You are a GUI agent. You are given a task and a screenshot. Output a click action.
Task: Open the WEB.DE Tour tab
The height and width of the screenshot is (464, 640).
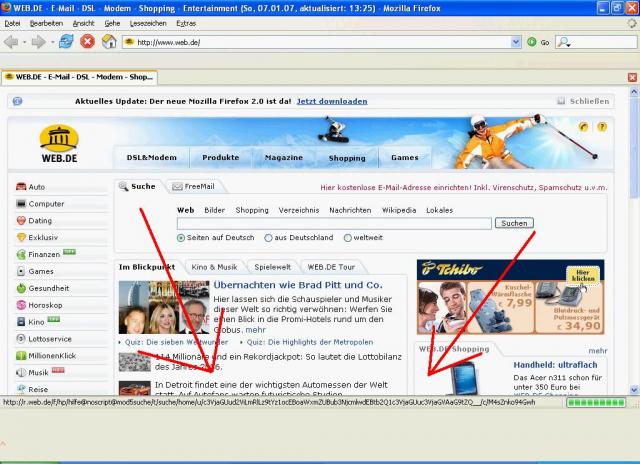[331, 267]
